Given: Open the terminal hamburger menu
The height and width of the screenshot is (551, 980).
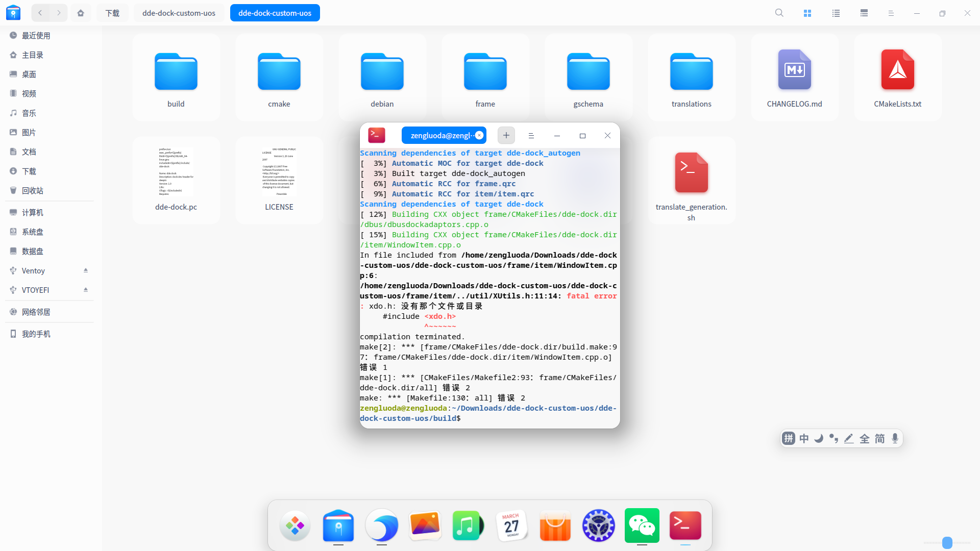Looking at the screenshot, I should [x=531, y=136].
